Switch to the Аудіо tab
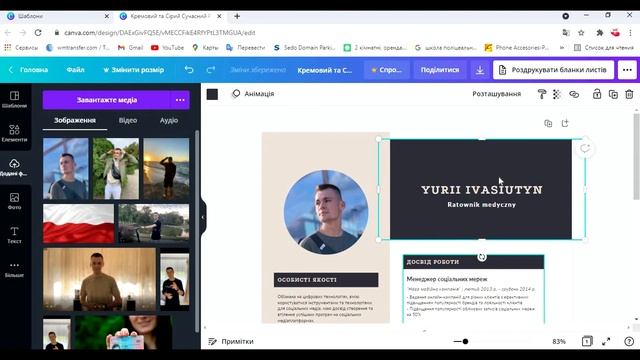The image size is (640, 360). pos(169,120)
